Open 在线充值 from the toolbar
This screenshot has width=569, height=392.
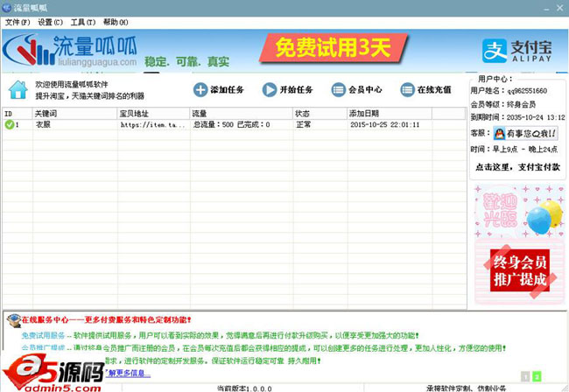434,89
